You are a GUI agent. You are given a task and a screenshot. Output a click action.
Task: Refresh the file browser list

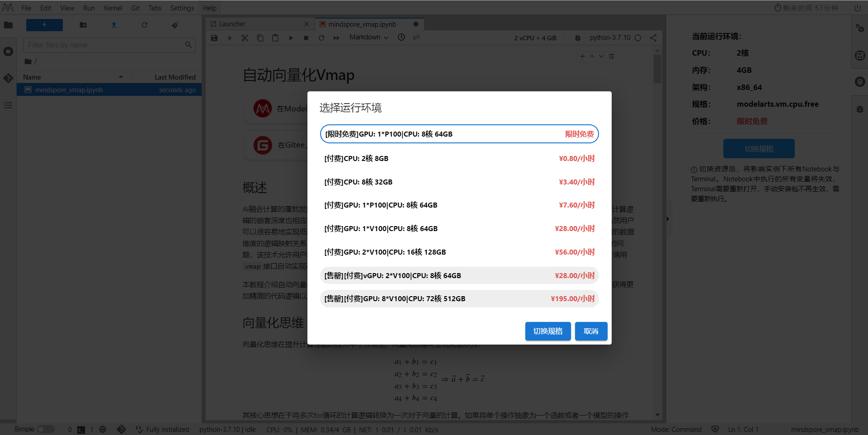145,25
